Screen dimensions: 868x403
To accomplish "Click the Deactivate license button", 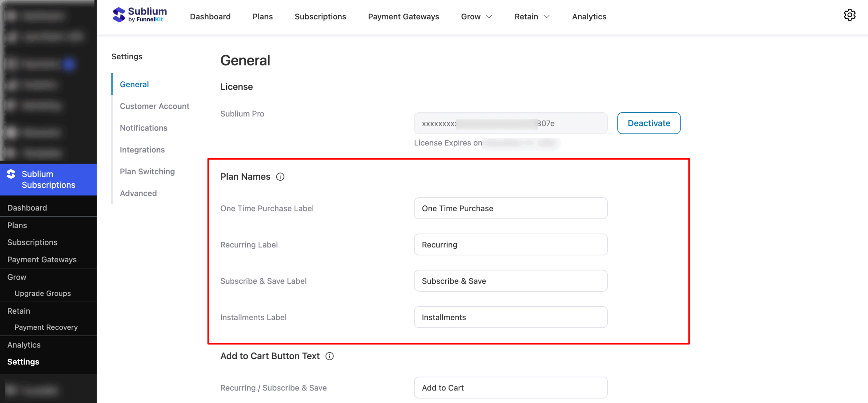I will tap(648, 123).
